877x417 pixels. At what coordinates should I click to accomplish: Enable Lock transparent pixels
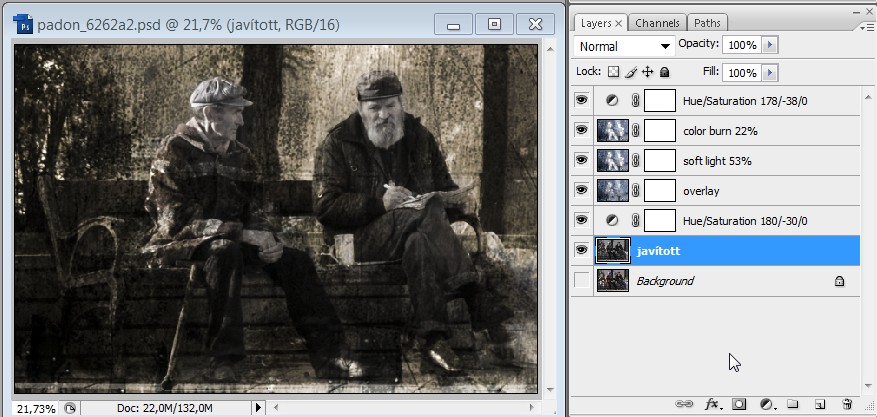614,72
